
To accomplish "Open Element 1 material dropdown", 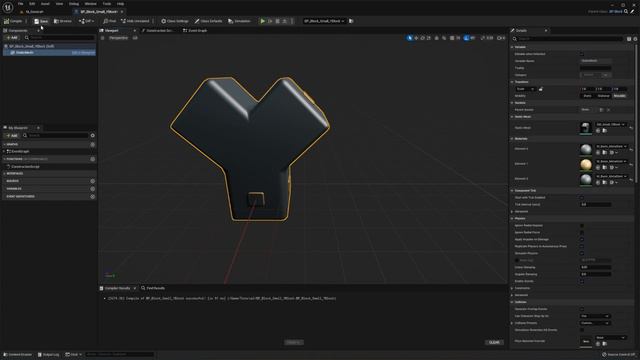I will click(x=611, y=161).
